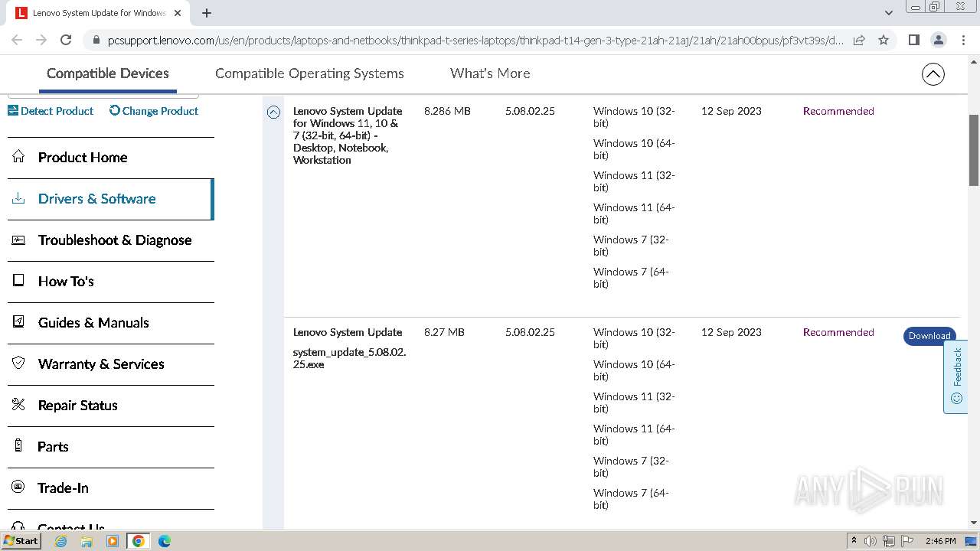Viewport: 980px width, 551px height.
Task: Click the How To's book icon
Action: [18, 281]
